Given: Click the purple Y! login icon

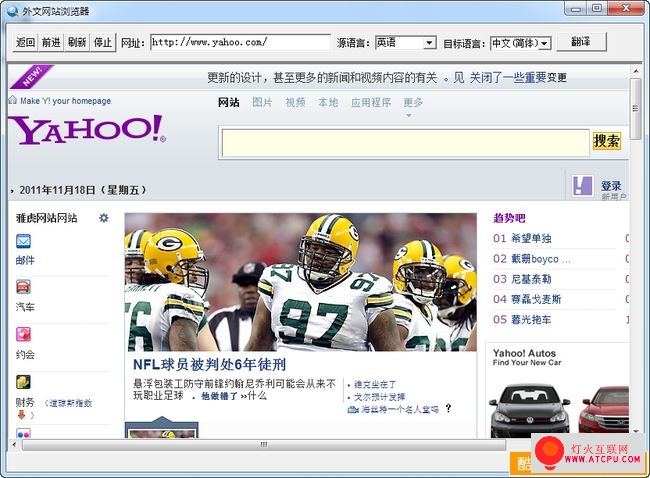Looking at the screenshot, I should click(x=581, y=184).
